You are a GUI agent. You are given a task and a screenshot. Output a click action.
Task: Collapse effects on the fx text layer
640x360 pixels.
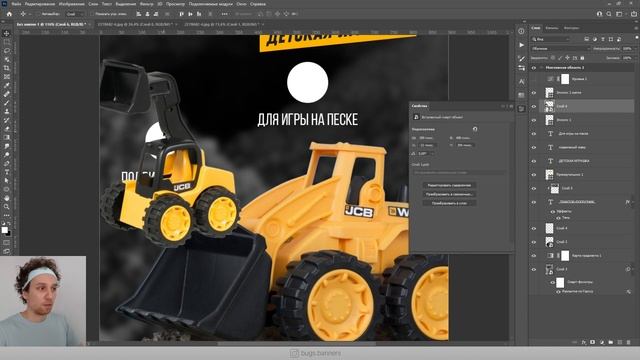633,202
